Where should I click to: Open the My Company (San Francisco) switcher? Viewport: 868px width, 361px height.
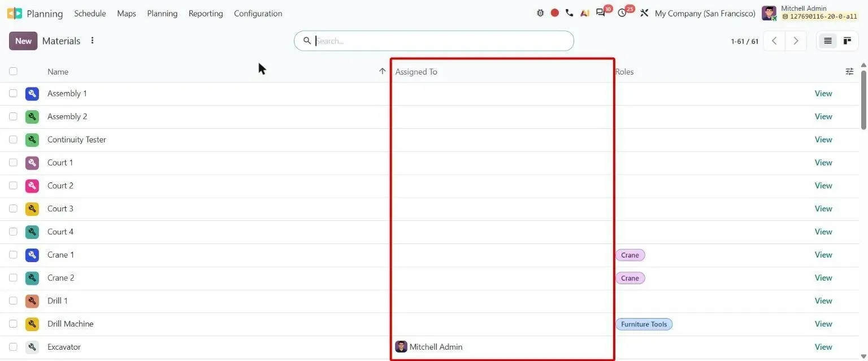pos(705,13)
